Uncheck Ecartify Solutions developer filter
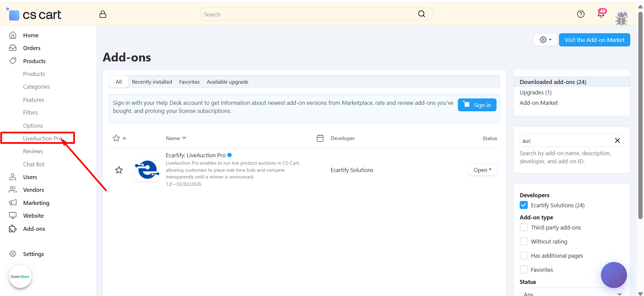Image resolution: width=644 pixels, height=296 pixels. [x=523, y=205]
